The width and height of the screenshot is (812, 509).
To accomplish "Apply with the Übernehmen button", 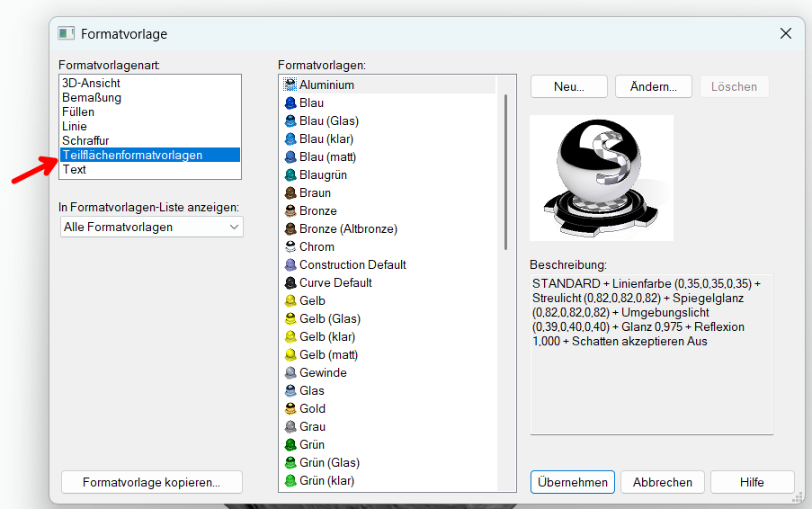I will 573,482.
